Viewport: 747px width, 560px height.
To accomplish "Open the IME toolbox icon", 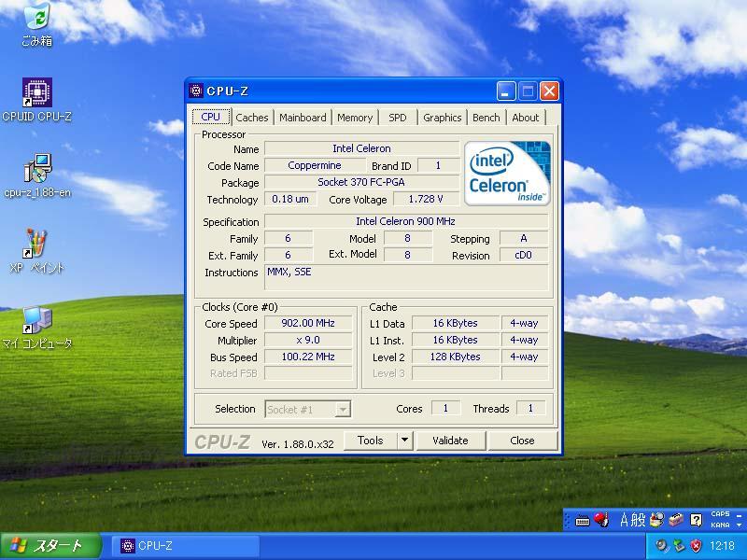I will (676, 520).
